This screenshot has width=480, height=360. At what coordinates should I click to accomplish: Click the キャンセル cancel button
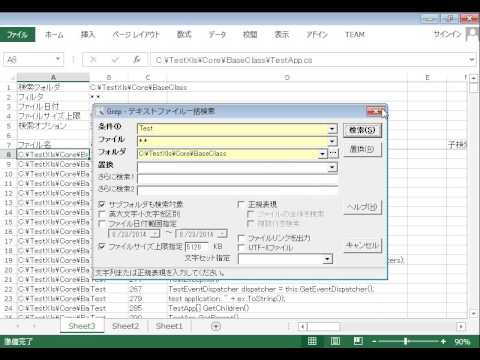(363, 246)
